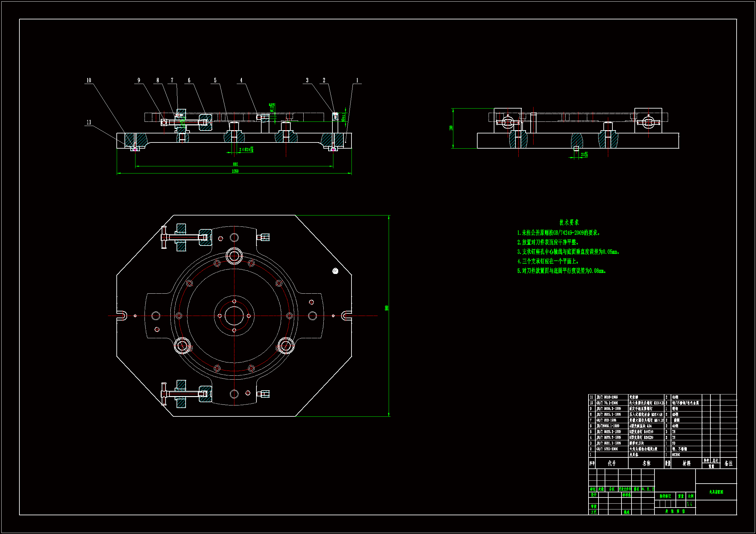Image resolution: width=756 pixels, height=534 pixels.
Task: Click the GB/T 5783-2000 code cell
Action: click(x=607, y=449)
